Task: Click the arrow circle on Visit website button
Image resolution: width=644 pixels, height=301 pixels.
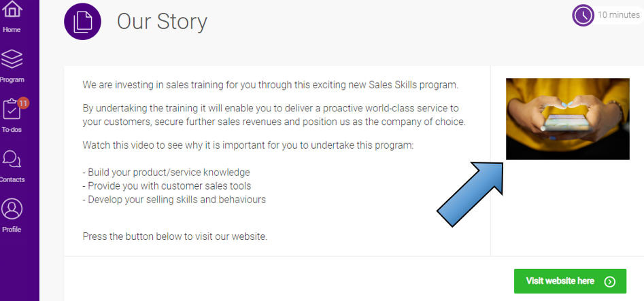Action: pyautogui.click(x=610, y=281)
